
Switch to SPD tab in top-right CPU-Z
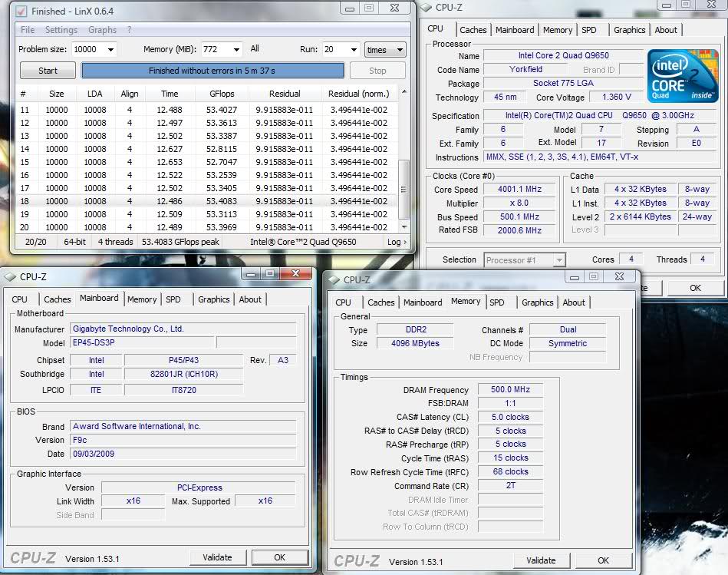tap(588, 30)
